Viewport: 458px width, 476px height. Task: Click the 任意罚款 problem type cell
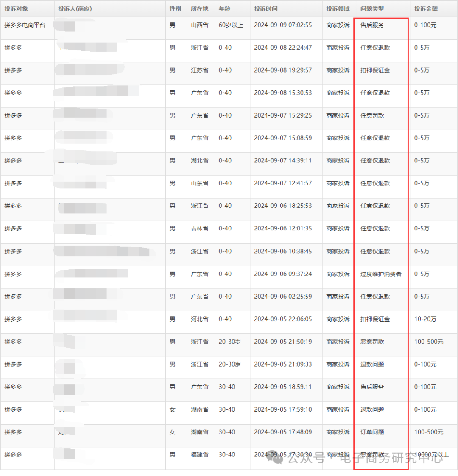point(372,116)
